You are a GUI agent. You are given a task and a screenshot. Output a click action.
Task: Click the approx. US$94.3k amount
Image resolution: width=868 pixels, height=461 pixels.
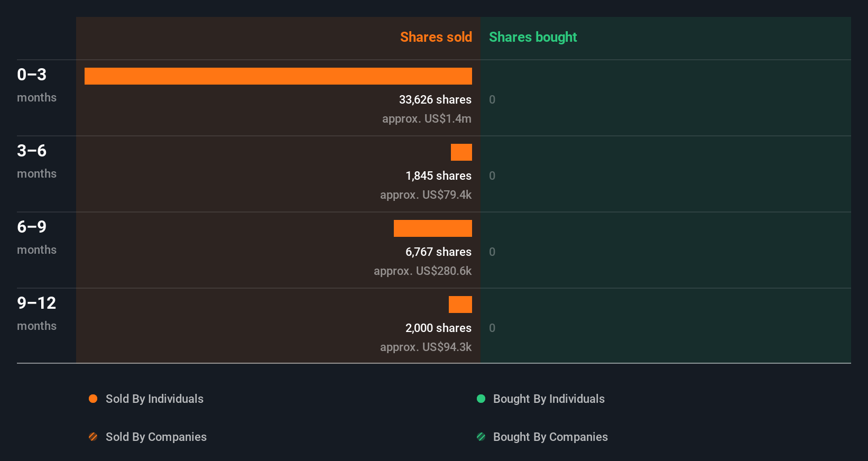(x=426, y=347)
